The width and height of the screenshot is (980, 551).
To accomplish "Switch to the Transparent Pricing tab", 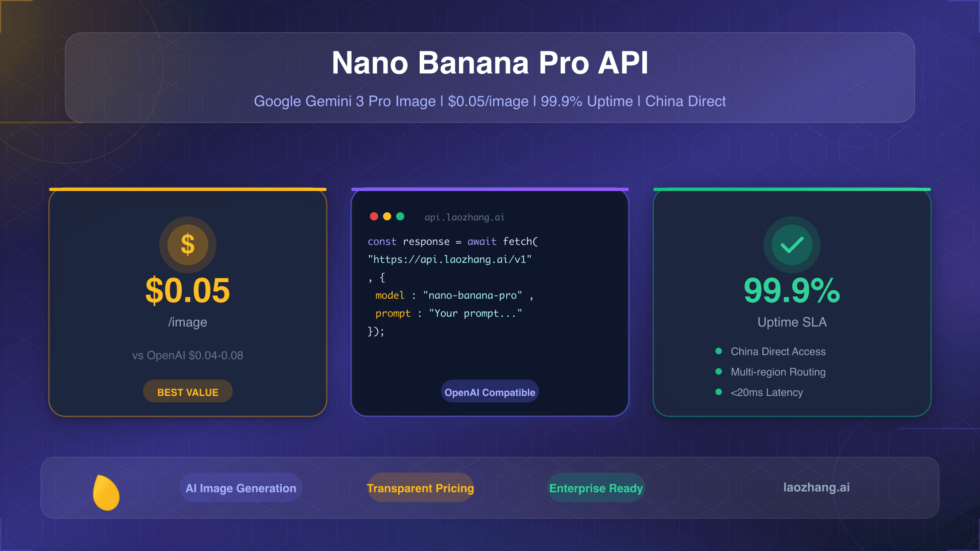I will (421, 488).
